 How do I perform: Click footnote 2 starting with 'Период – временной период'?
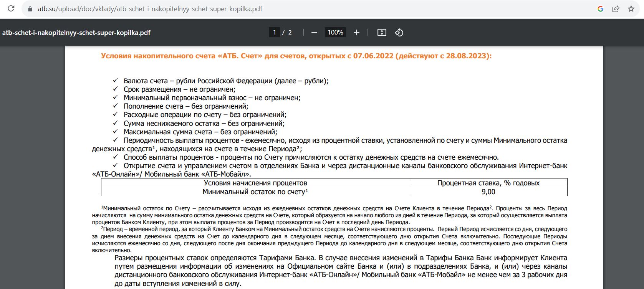(x=329, y=240)
